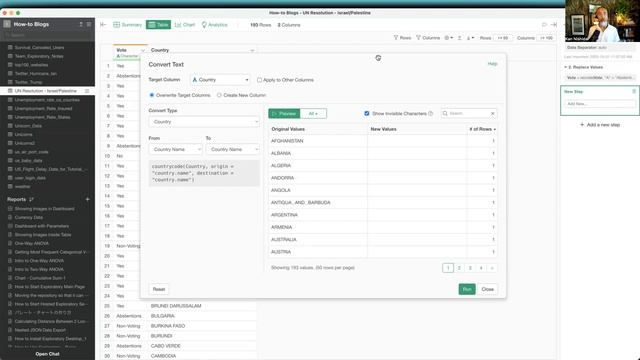Open the From Country Name dropdown
640x360 pixels.
(x=176, y=149)
